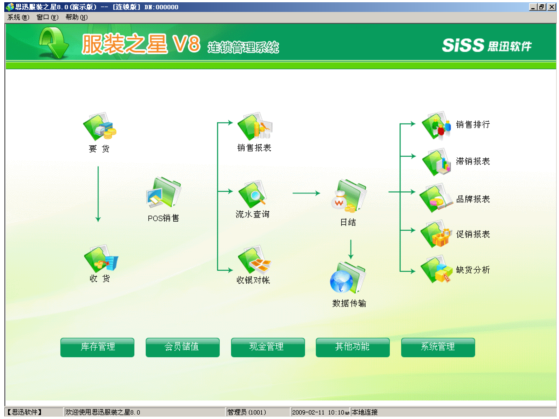Click the 库存管理 button
559x419 pixels.
pyautogui.click(x=97, y=347)
